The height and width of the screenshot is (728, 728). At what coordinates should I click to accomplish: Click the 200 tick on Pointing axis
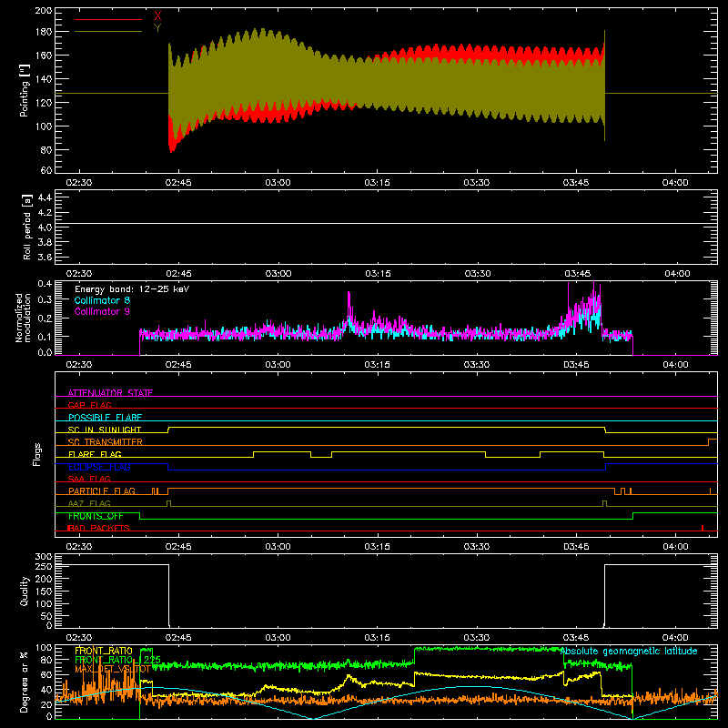point(44,10)
